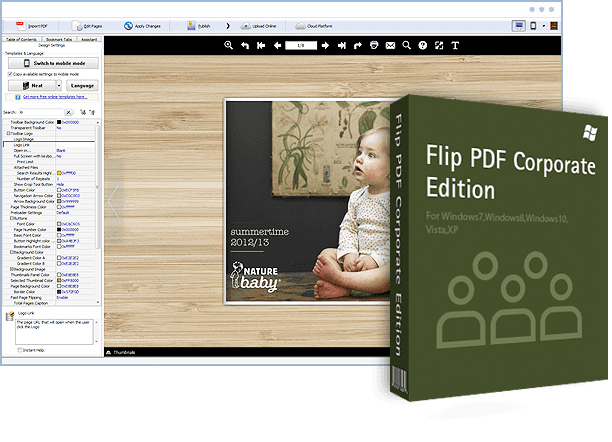612x442 pixels.
Task: Click the text select T icon
Action: click(455, 45)
